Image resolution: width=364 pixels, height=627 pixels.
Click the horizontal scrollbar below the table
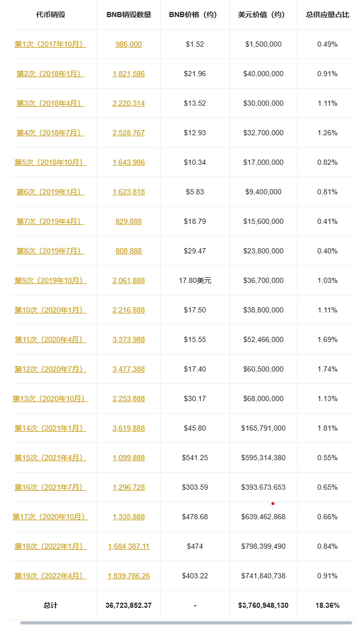186,622
